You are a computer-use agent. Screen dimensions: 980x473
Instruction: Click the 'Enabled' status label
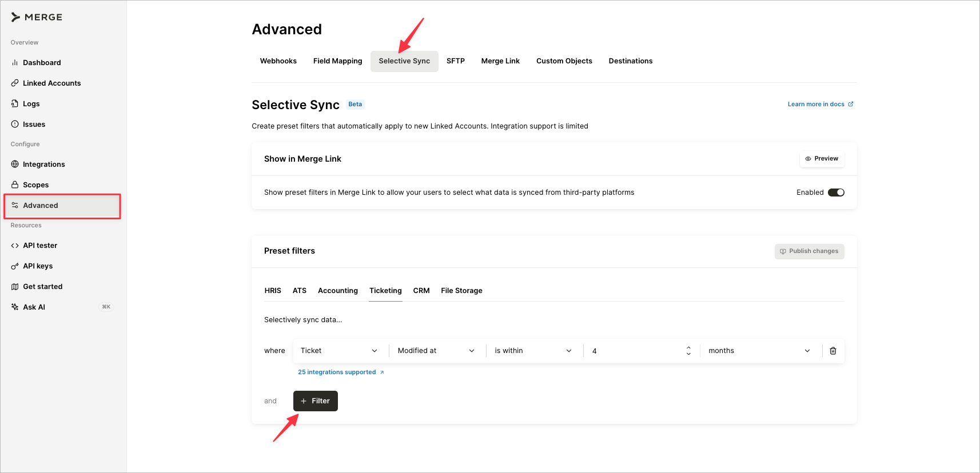point(810,193)
